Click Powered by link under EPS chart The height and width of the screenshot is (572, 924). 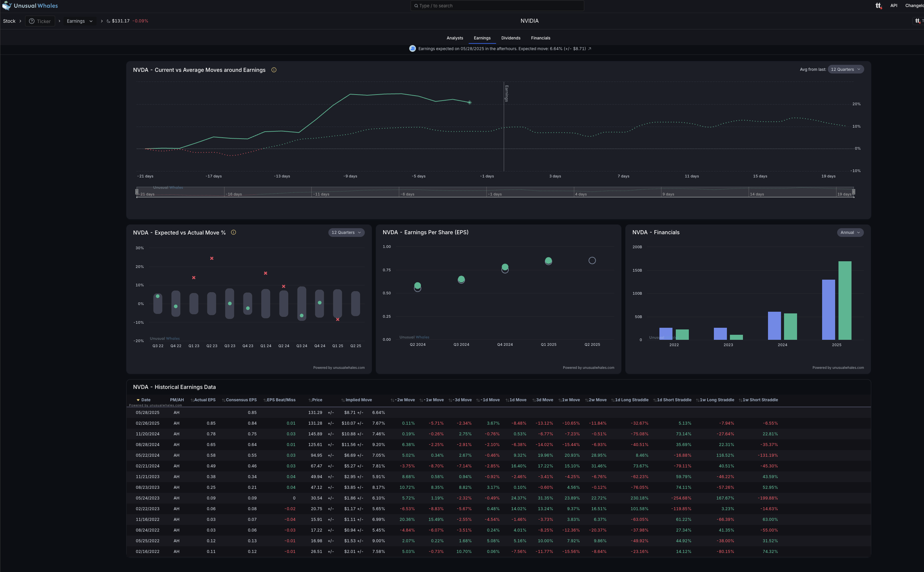[588, 367]
